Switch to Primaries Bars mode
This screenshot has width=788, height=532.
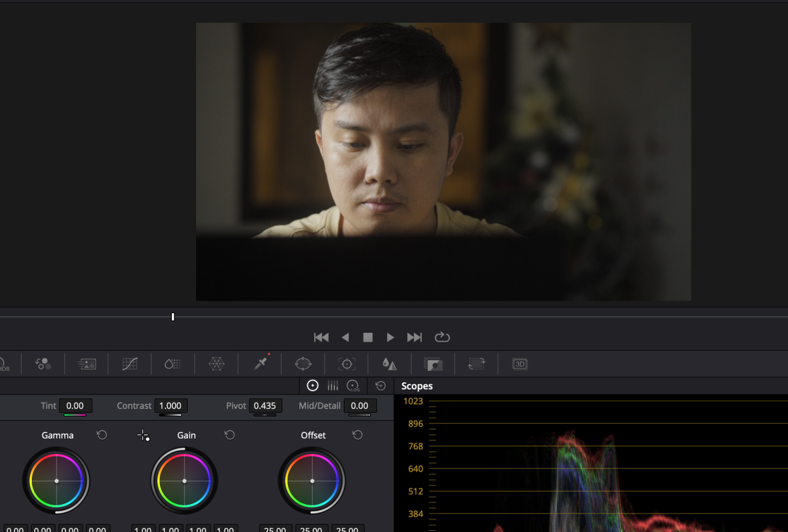(x=332, y=386)
